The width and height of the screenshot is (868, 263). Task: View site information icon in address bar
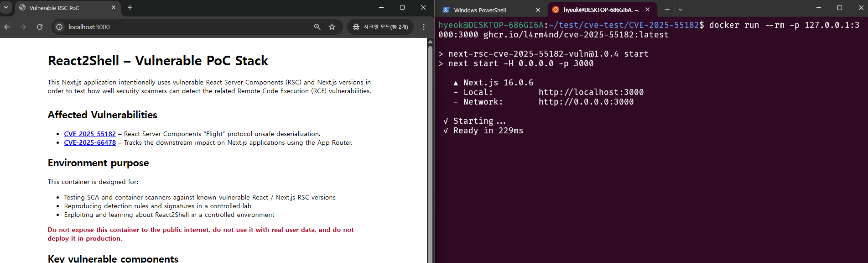click(59, 27)
